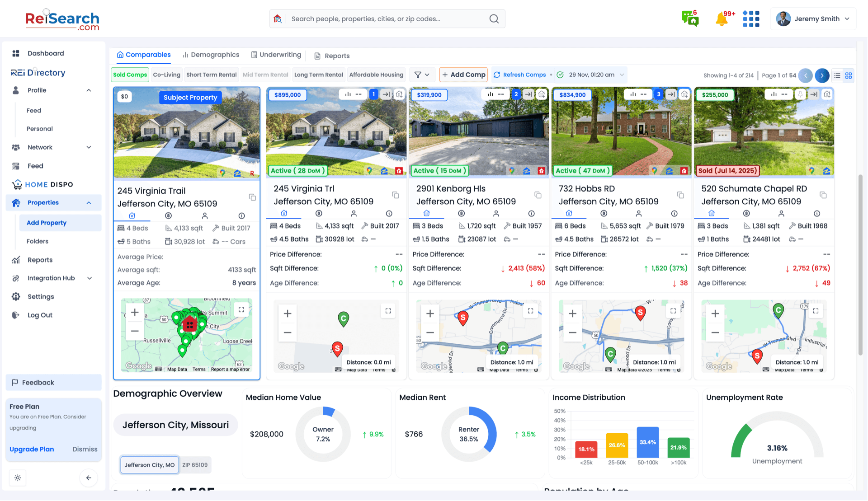
Task: Click the Upgrade Plan link
Action: point(32,449)
